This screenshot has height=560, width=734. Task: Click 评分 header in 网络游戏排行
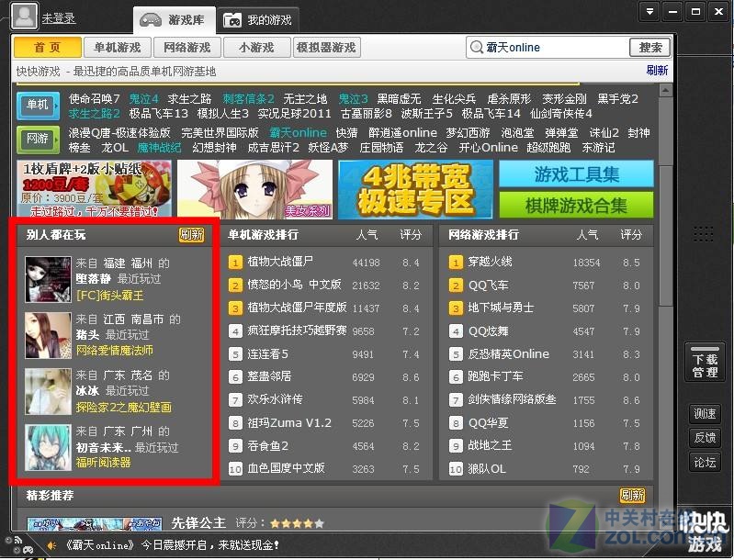[630, 234]
